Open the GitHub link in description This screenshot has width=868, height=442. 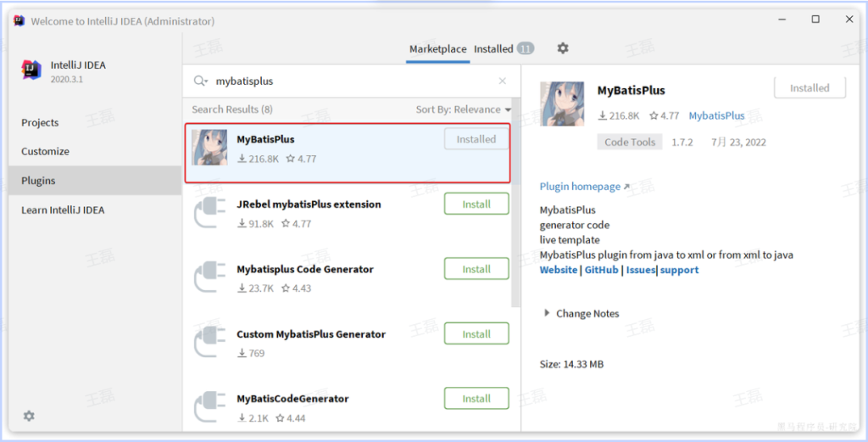click(601, 270)
